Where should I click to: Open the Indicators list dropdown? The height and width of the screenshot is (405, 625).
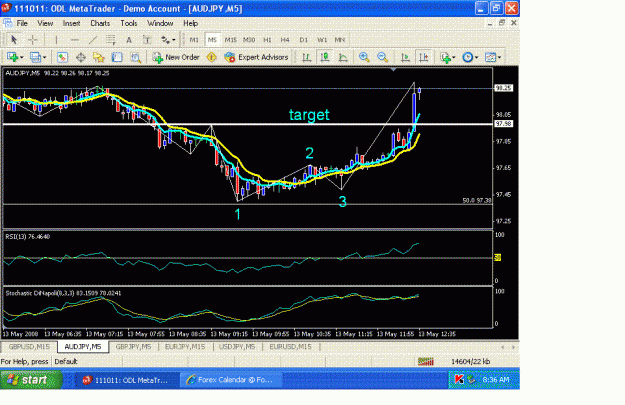[x=448, y=57]
